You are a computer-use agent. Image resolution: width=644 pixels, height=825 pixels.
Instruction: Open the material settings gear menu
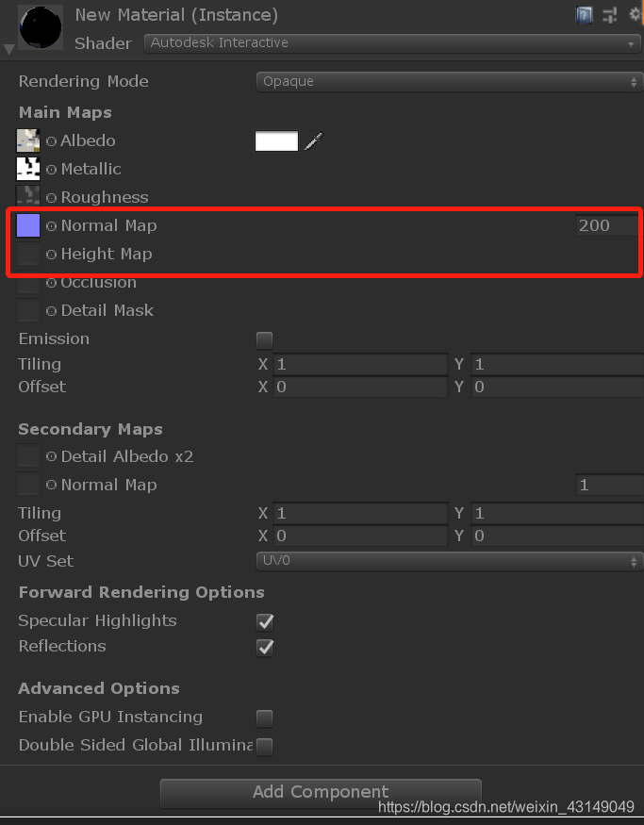click(x=636, y=14)
